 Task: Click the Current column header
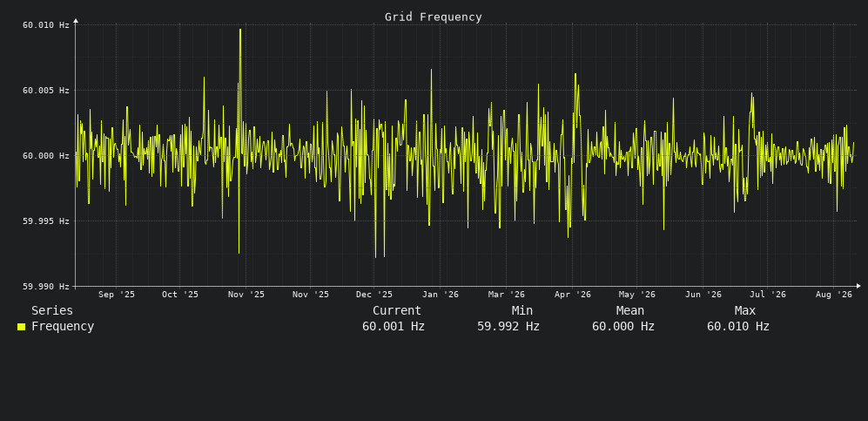click(396, 311)
